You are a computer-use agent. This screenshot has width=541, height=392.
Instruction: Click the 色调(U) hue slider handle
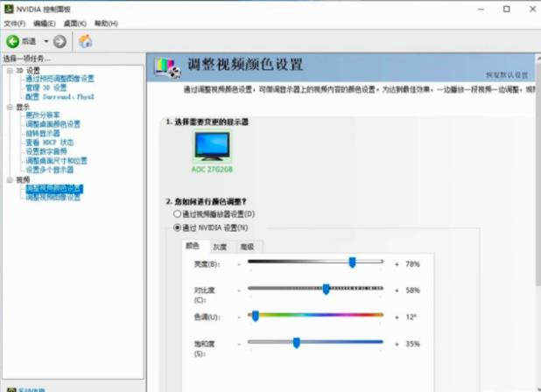pos(256,316)
